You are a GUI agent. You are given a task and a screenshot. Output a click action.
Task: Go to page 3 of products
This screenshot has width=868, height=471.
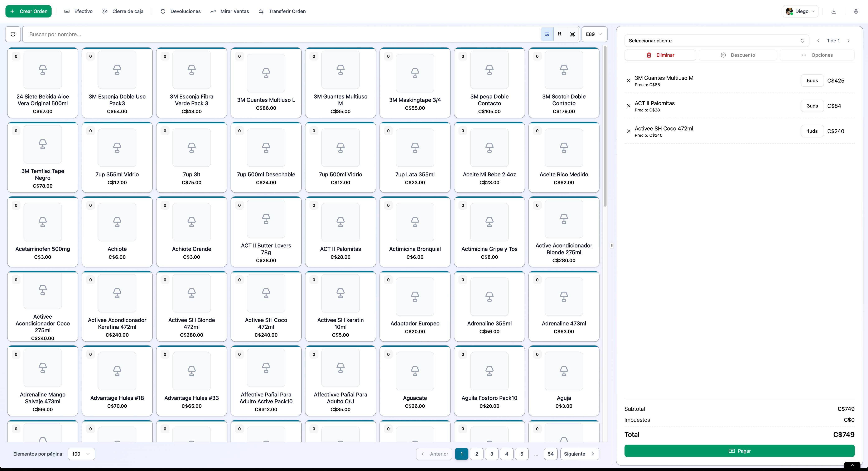pyautogui.click(x=492, y=454)
